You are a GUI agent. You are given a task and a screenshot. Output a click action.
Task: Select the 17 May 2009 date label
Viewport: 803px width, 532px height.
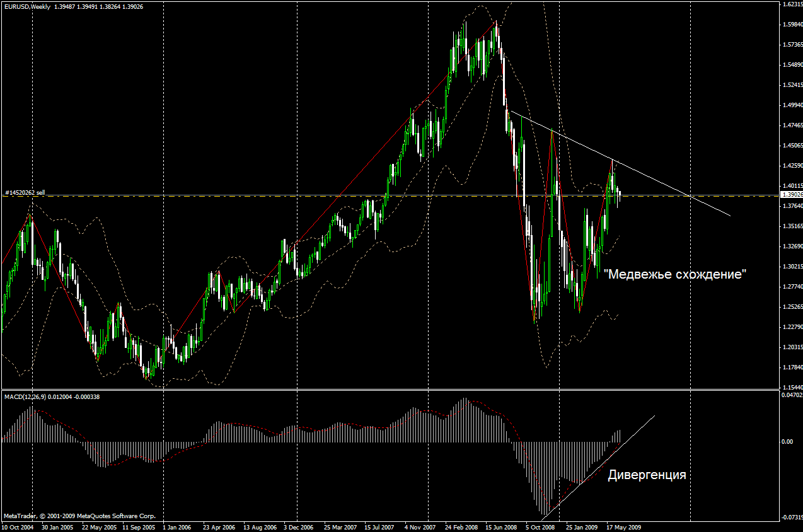pyautogui.click(x=623, y=527)
